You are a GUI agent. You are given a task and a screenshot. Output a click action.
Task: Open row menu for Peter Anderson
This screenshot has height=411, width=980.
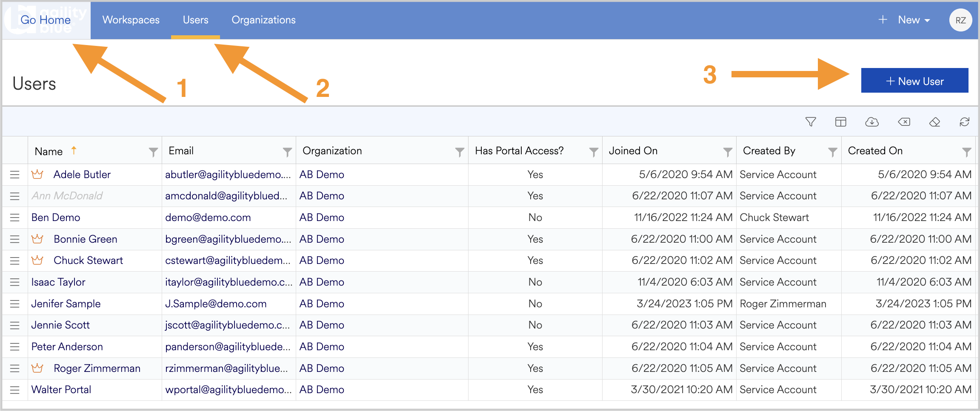[15, 347]
